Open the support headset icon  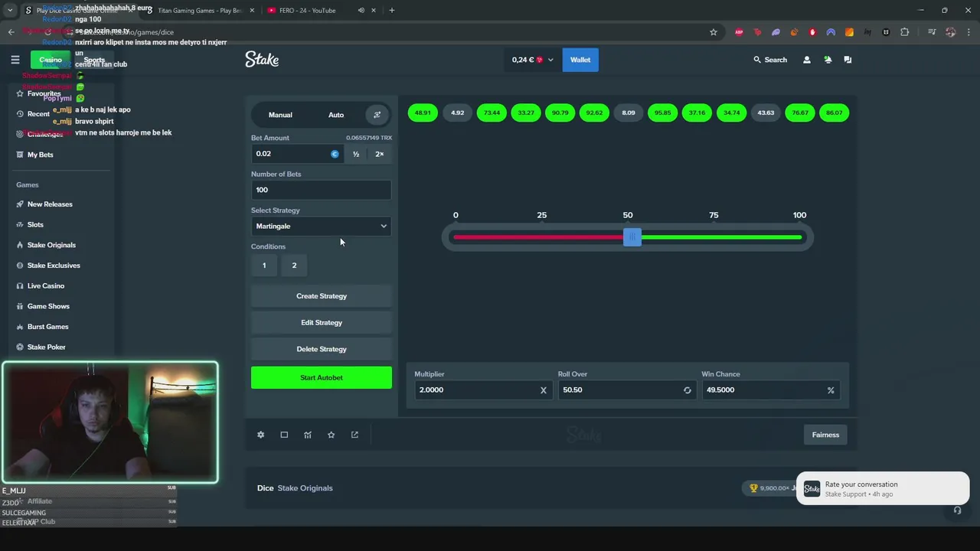point(957,510)
